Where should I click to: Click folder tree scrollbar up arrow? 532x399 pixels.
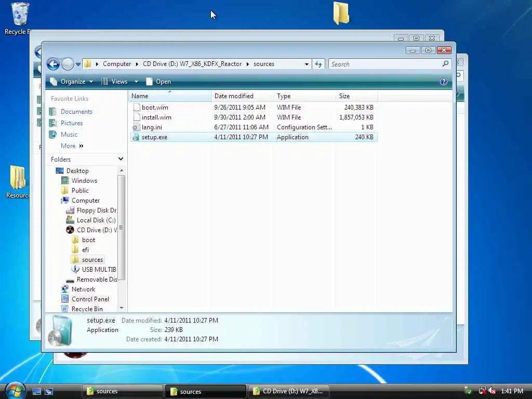pyautogui.click(x=122, y=170)
